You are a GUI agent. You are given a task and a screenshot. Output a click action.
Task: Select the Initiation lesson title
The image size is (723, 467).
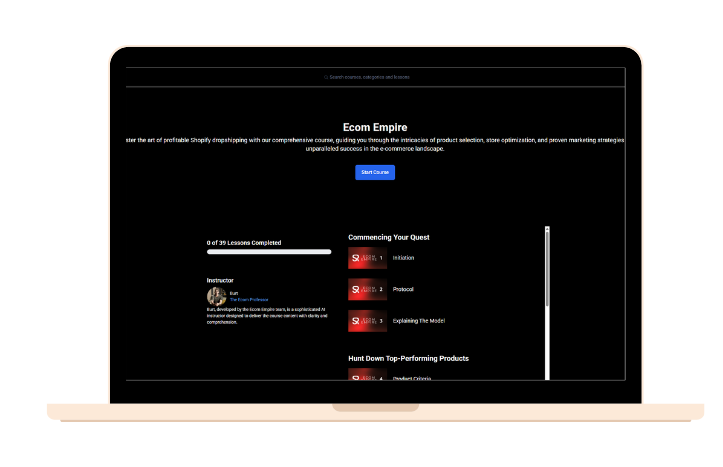coord(403,258)
